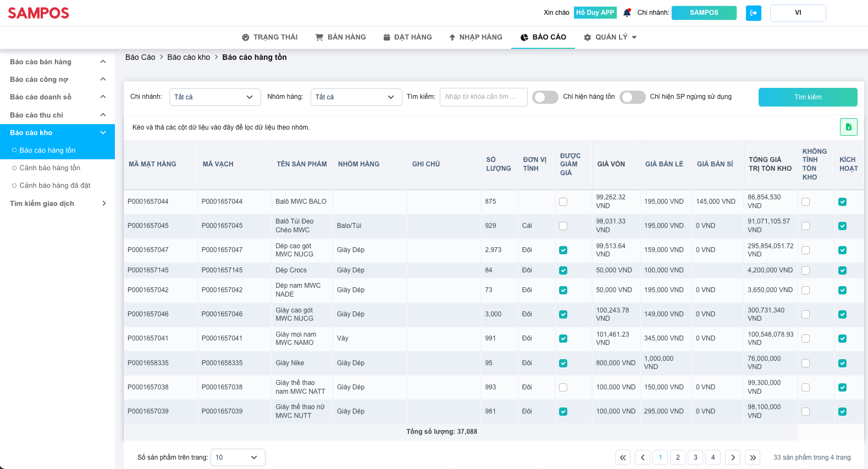The image size is (868, 469).
Task: Open the Quản Lý dropdown menu
Action: [x=610, y=37]
